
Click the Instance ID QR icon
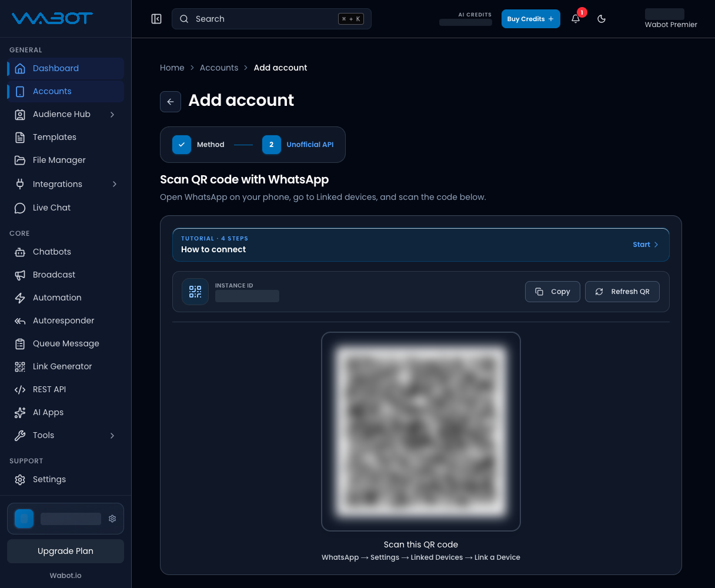(195, 292)
